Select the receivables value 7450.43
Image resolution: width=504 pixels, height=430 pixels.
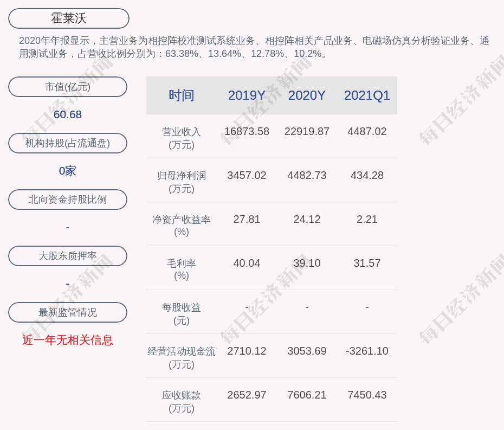[x=367, y=395]
